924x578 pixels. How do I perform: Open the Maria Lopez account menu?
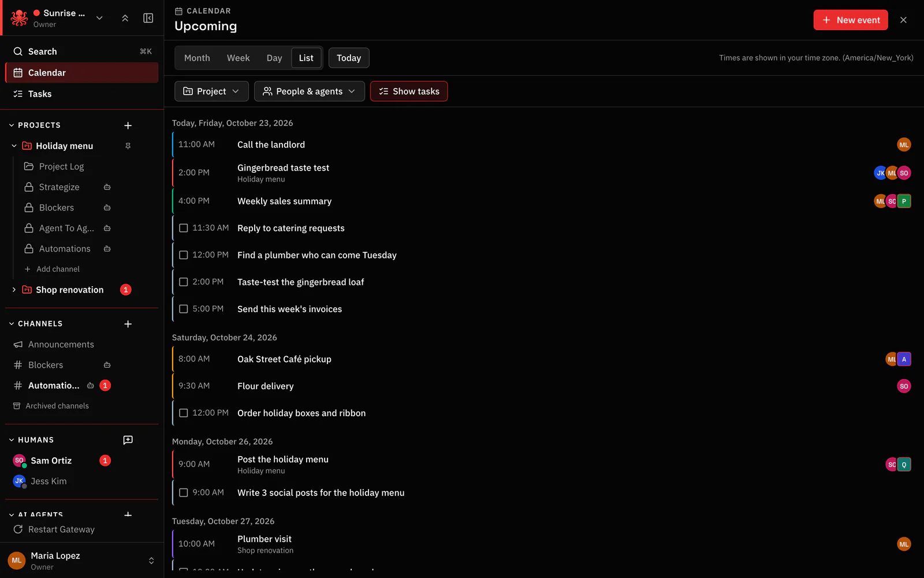point(81,561)
